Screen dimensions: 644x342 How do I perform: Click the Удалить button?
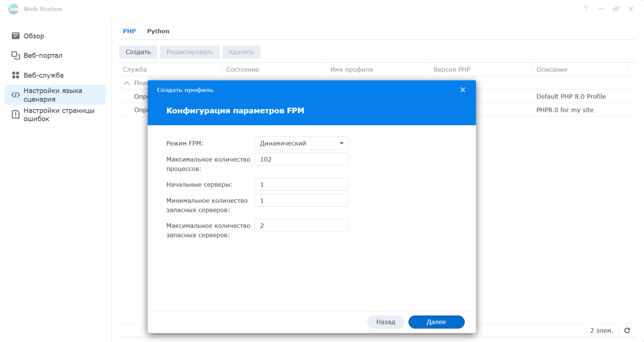241,52
